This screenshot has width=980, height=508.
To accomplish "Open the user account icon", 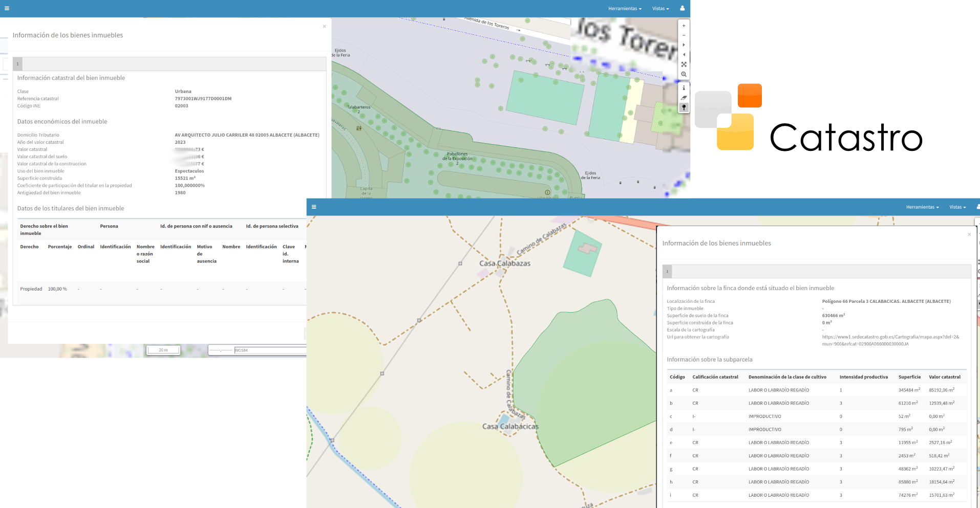I will [682, 8].
